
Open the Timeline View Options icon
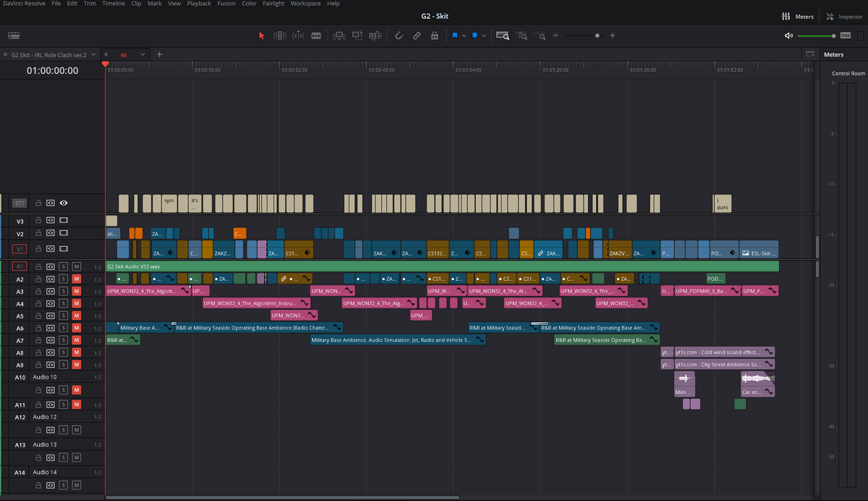(14, 35)
